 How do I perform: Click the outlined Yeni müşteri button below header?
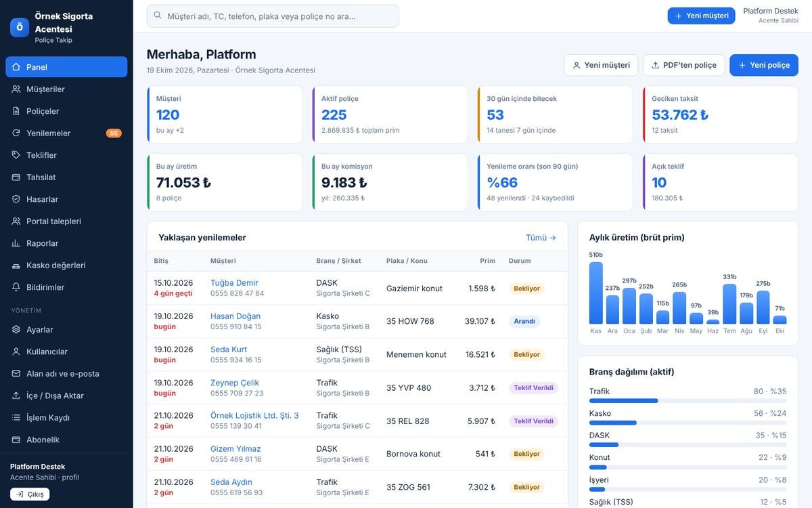pyautogui.click(x=601, y=65)
